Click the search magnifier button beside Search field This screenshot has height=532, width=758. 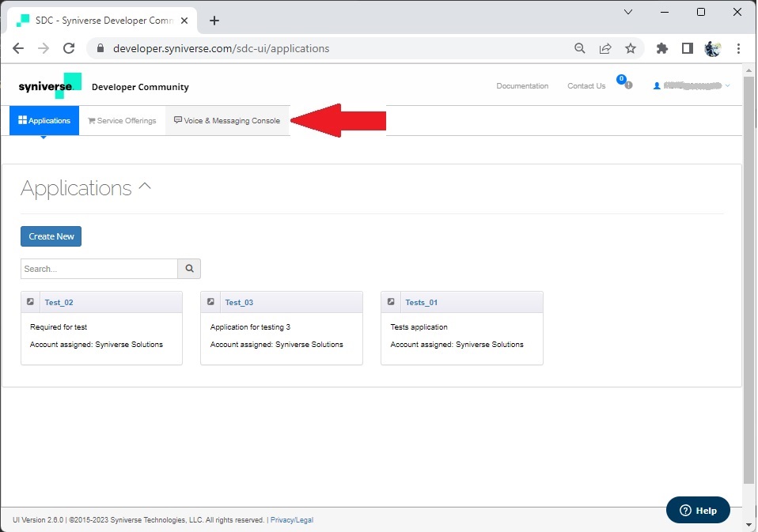coord(190,269)
